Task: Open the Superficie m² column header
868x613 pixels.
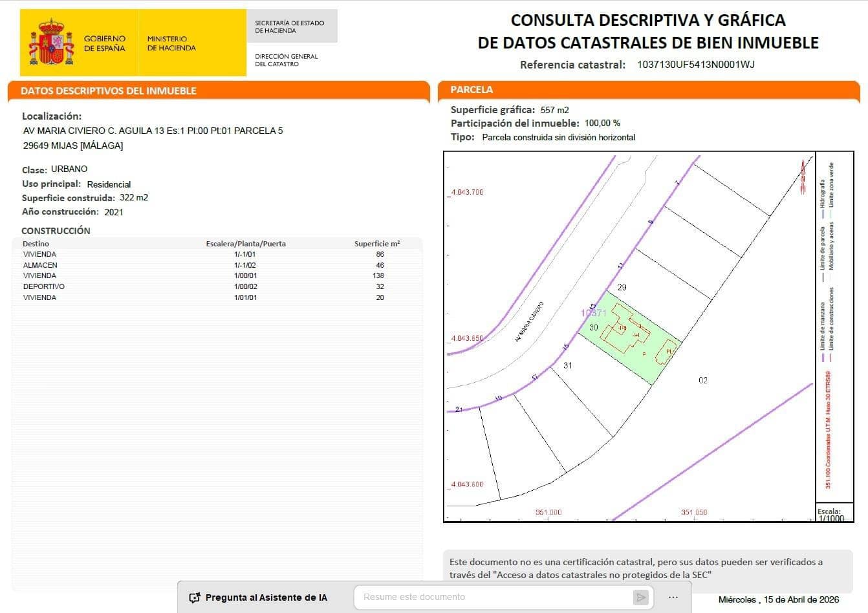Action: click(377, 244)
